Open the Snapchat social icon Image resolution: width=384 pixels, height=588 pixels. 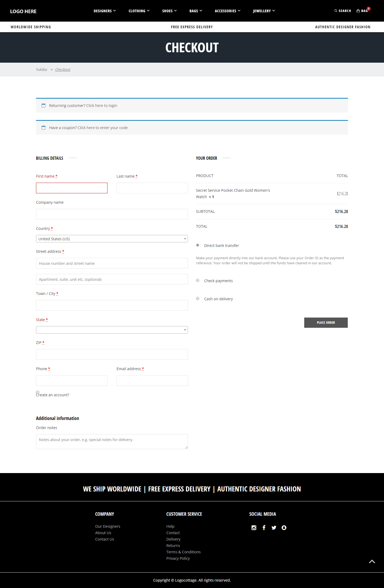(x=284, y=528)
